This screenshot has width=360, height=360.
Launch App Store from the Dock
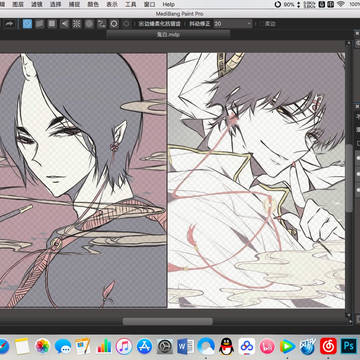click(144, 347)
